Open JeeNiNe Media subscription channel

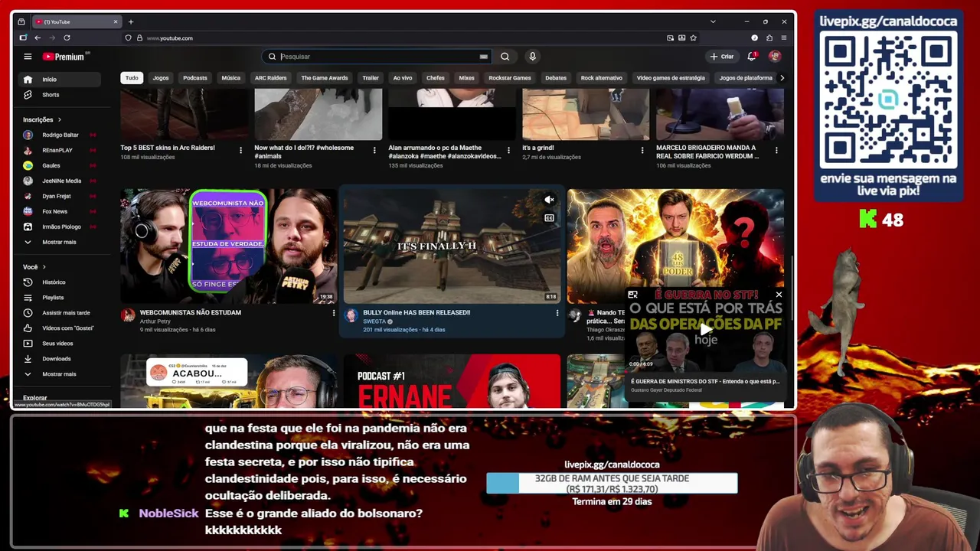pos(60,181)
